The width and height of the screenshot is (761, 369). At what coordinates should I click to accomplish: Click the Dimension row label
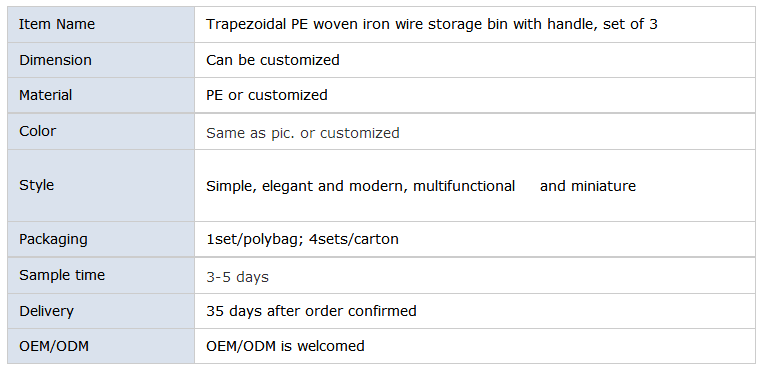55,60
